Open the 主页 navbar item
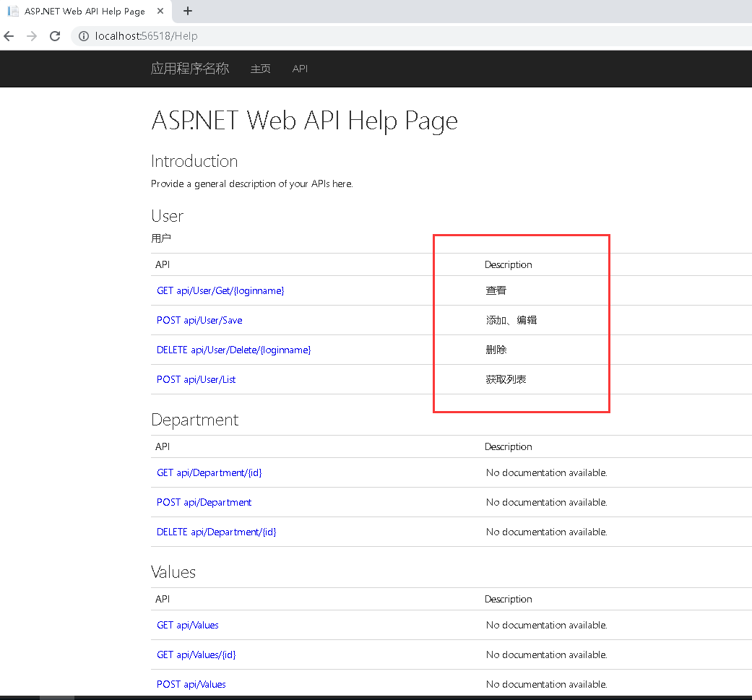 coord(260,69)
